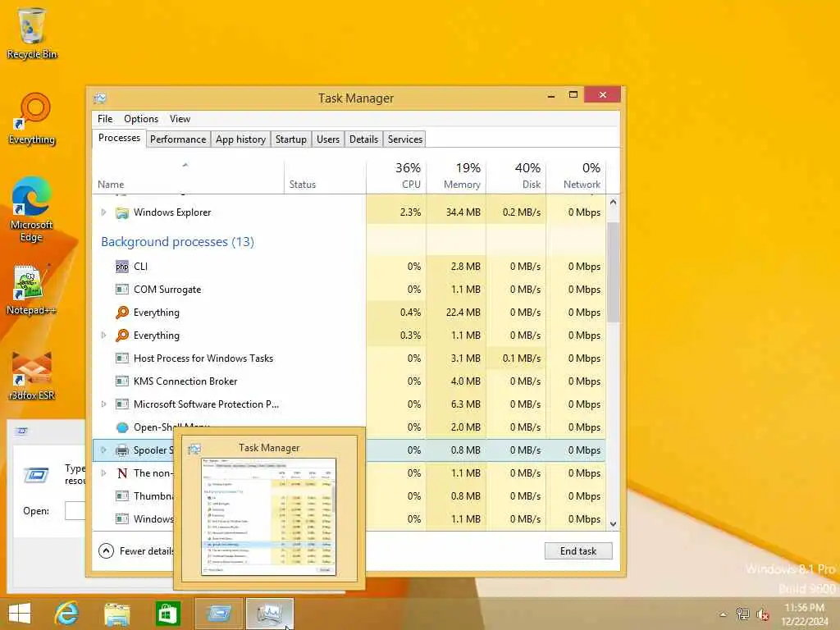
Task: Open the Notepad++ desktop shortcut
Action: 31,290
